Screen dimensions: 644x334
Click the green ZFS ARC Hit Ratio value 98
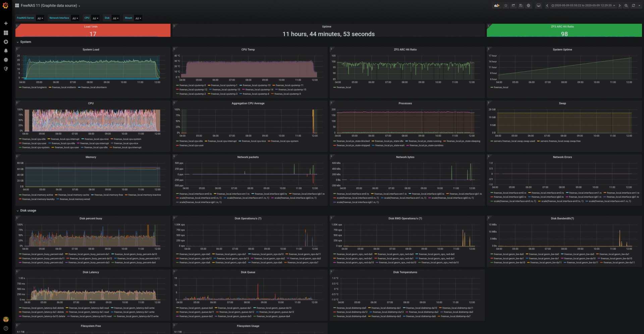tap(565, 34)
